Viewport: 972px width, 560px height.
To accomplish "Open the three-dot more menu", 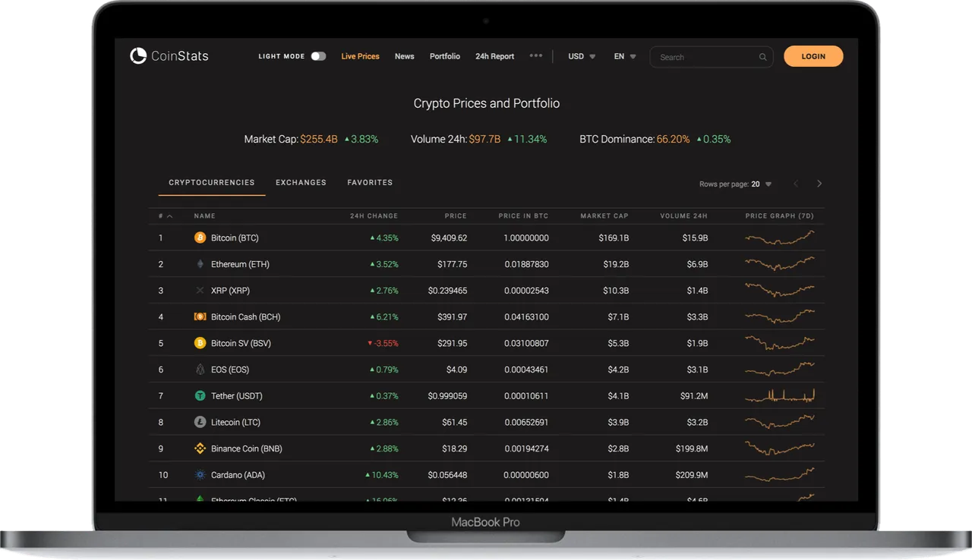I will coord(536,55).
